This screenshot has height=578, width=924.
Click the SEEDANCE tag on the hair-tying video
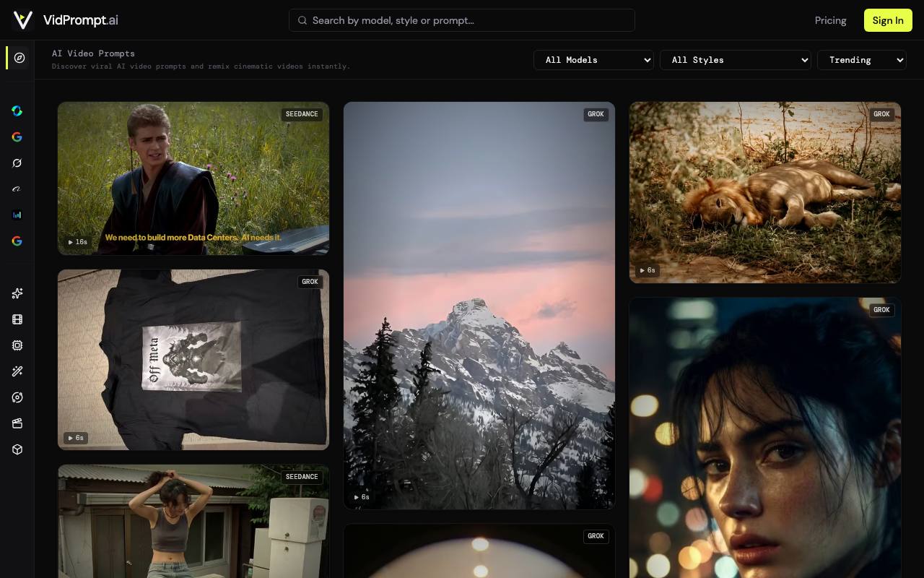tap(302, 477)
